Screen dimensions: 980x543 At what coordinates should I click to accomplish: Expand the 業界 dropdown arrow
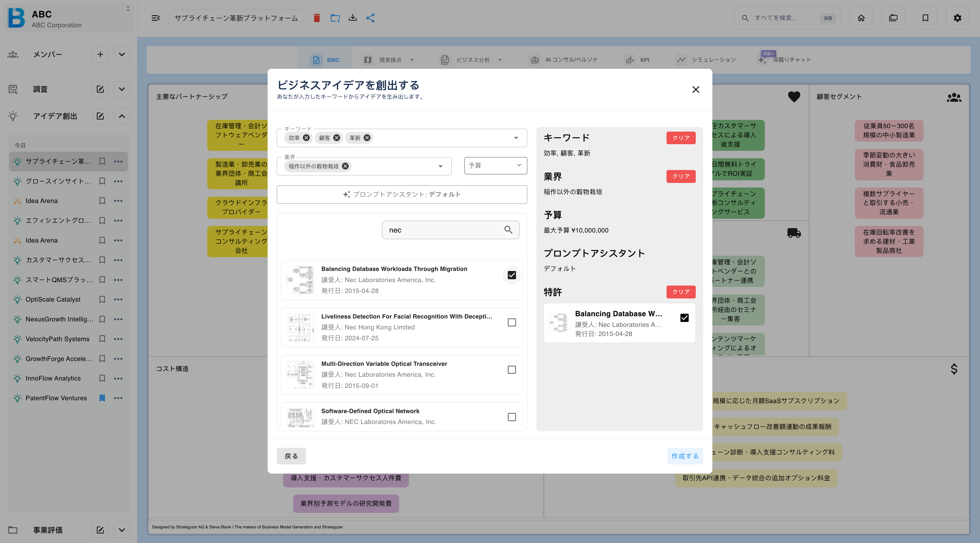click(440, 166)
